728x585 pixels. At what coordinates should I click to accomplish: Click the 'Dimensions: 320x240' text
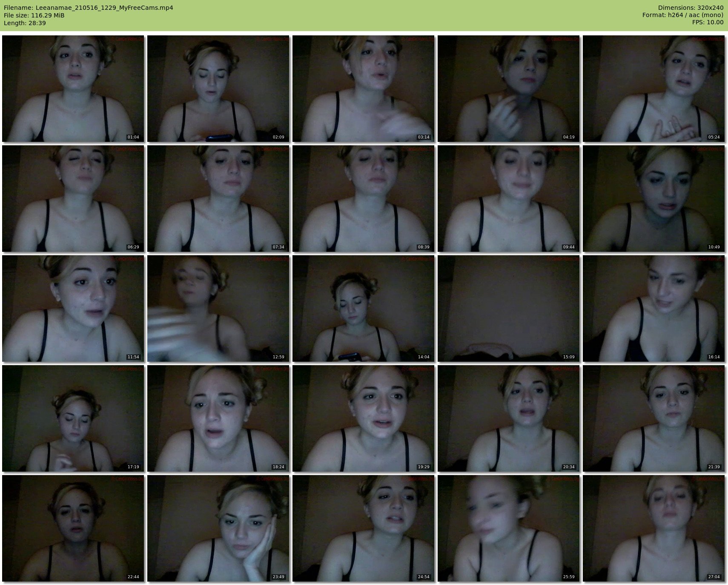pyautogui.click(x=691, y=8)
